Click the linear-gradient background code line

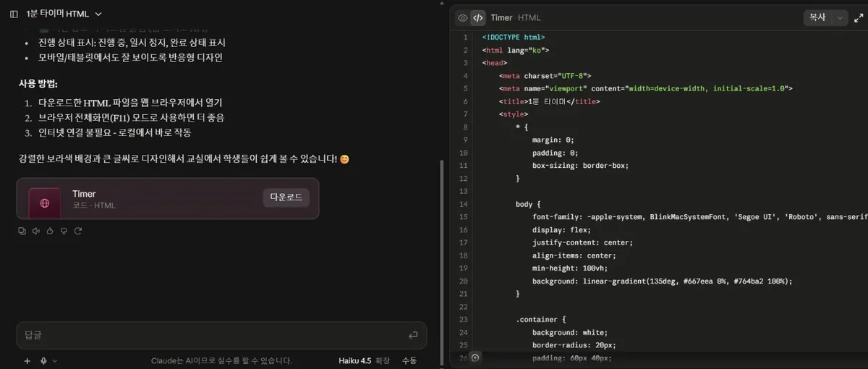point(662,281)
